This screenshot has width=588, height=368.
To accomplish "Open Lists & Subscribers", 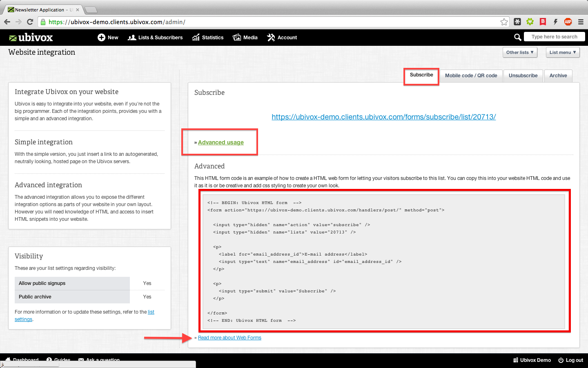I will click(x=155, y=38).
